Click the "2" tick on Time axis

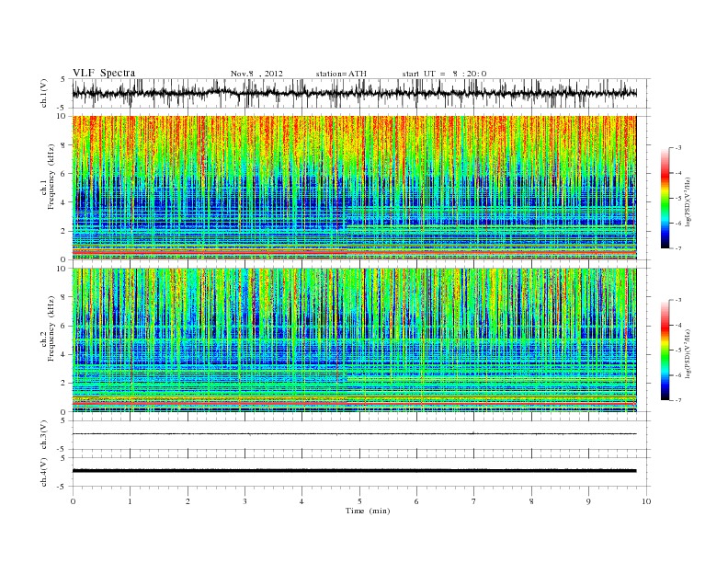tap(188, 501)
